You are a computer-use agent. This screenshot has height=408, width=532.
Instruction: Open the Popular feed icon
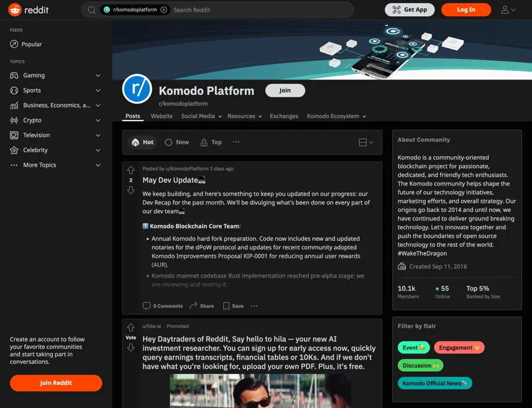click(x=14, y=44)
